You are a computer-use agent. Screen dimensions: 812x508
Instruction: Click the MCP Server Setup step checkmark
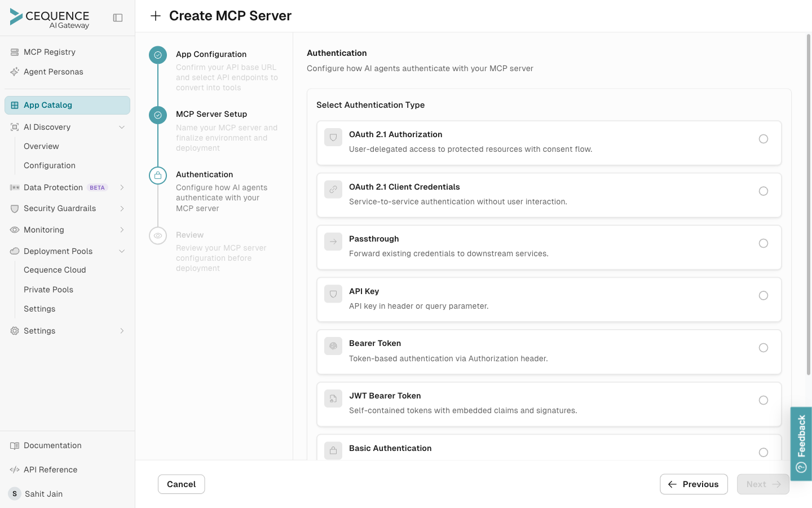coord(158,115)
